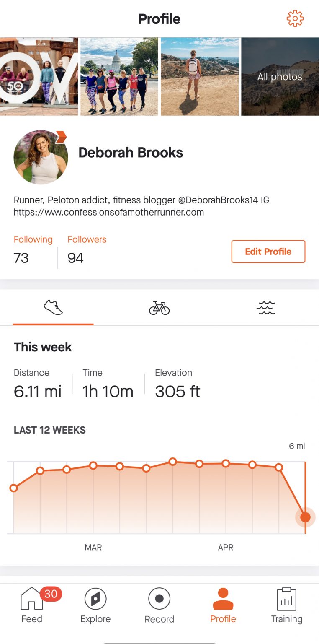Open All photos
This screenshot has width=319, height=644.
280,77
